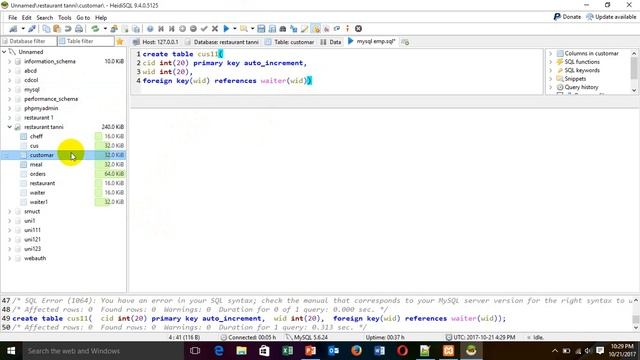Collapse the restaurant tanni database node

(x=9, y=127)
